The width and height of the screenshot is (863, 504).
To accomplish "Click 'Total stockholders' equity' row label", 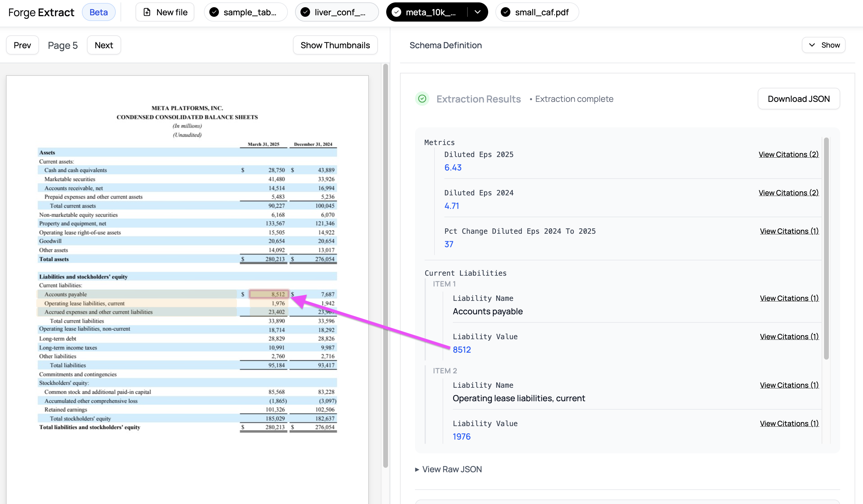I will [x=80, y=419].
